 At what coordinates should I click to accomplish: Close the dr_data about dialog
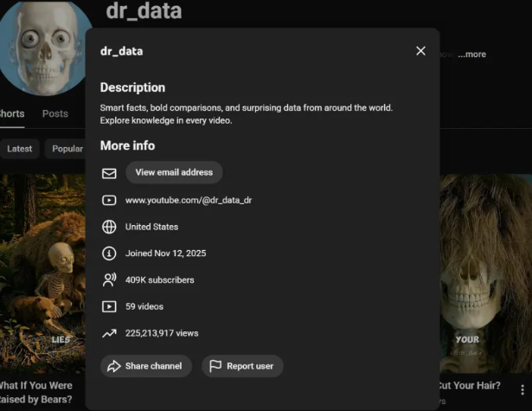(420, 51)
